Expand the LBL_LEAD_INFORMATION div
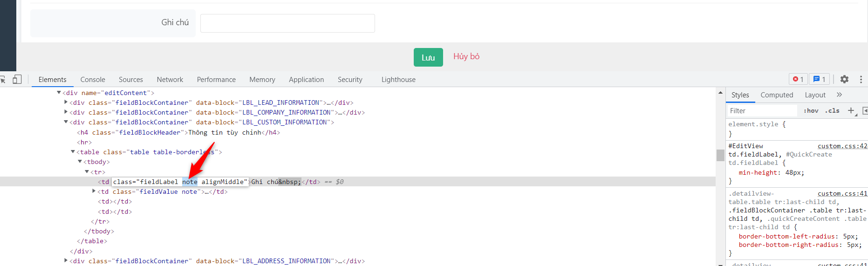The image size is (868, 266). pyautogui.click(x=66, y=102)
